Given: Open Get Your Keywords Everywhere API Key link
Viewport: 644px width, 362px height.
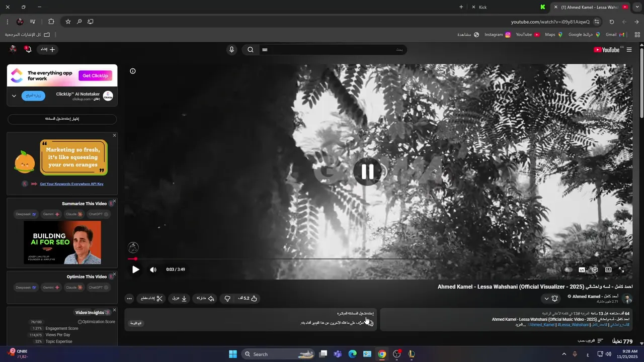Looking at the screenshot, I should point(71,184).
